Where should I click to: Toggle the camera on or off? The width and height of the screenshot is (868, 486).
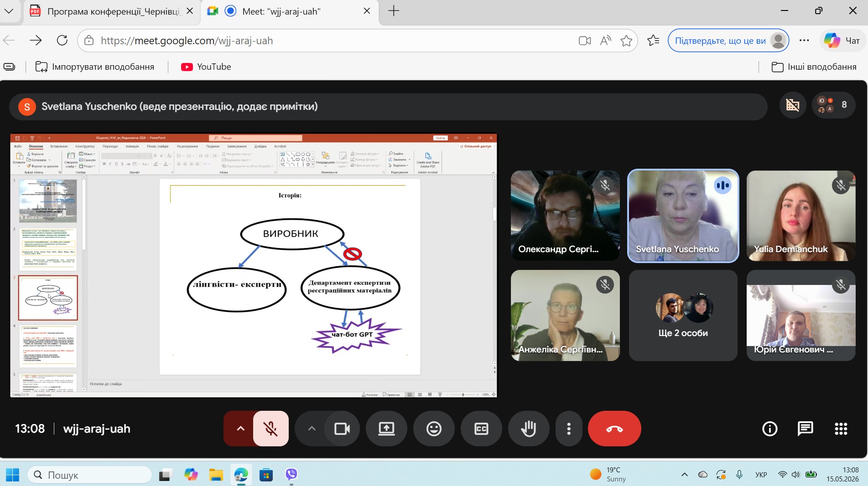coord(342,429)
